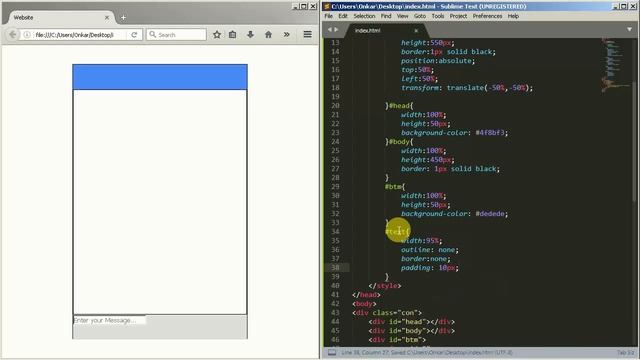Close the Website tab
640x360 pixels.
pyautogui.click(x=107, y=18)
